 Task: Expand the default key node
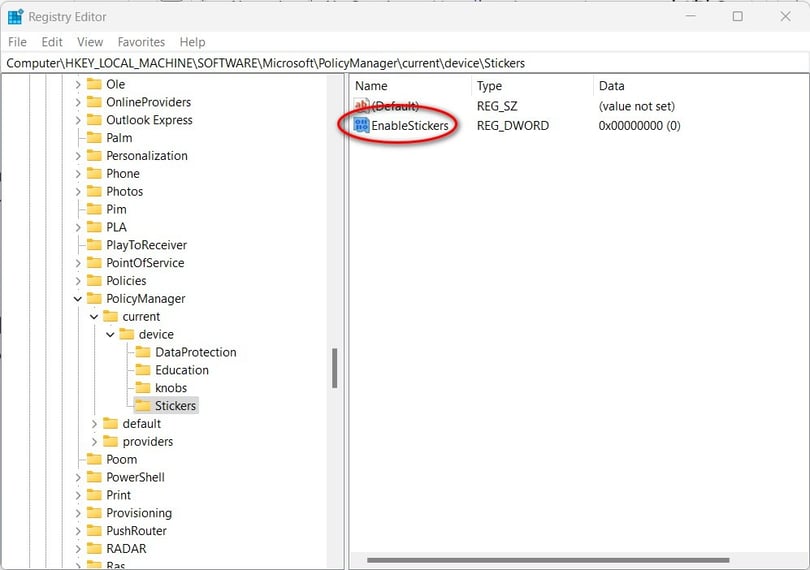tap(94, 424)
